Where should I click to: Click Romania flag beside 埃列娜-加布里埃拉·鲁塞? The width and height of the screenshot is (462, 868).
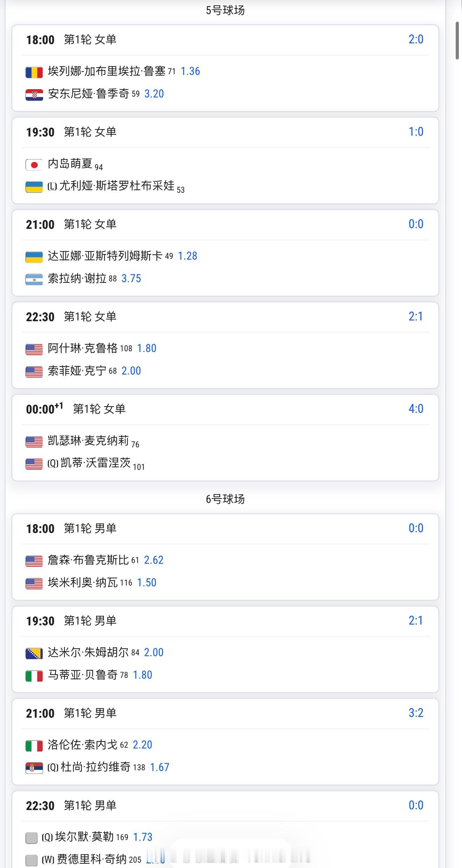(x=34, y=72)
